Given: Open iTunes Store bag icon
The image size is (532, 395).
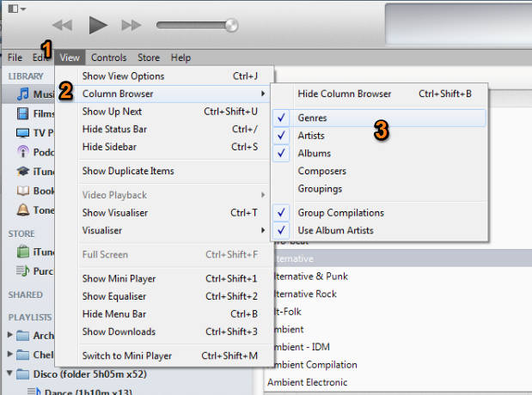Looking at the screenshot, I should 22,252.
